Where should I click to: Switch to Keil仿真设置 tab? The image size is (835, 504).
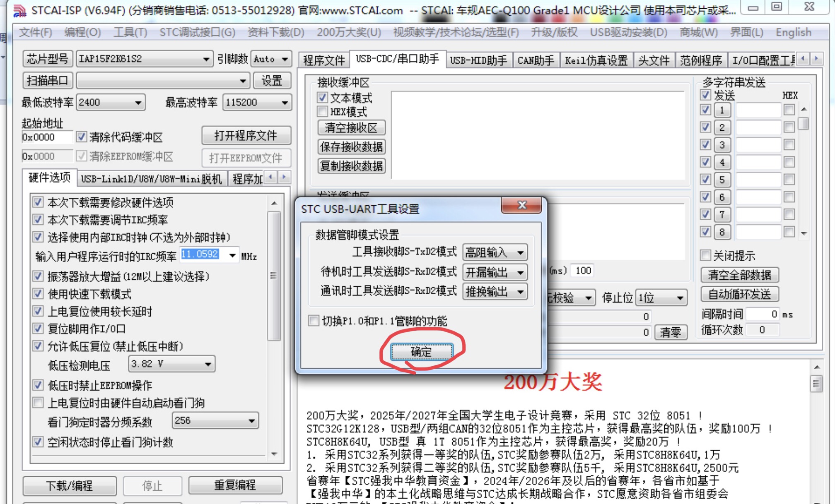click(x=596, y=61)
